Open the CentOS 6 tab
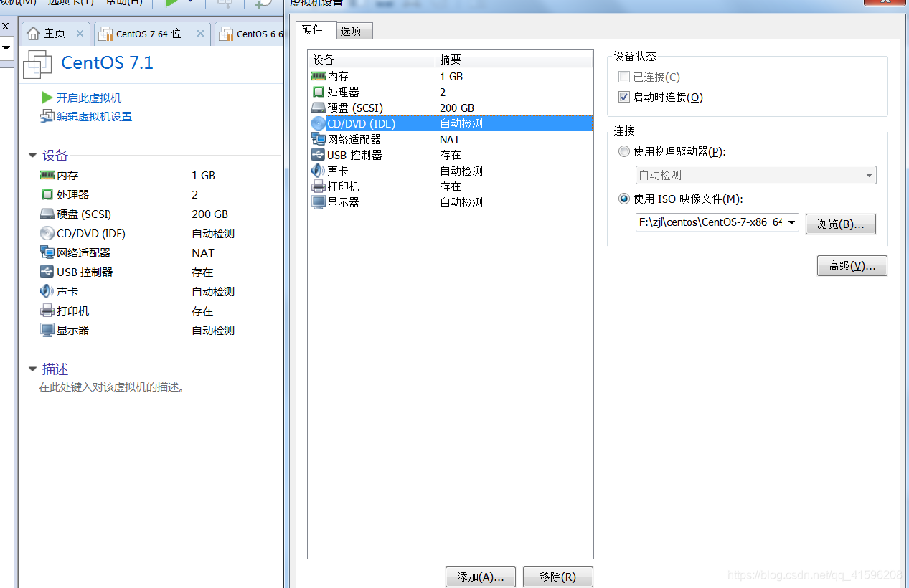 (x=250, y=34)
